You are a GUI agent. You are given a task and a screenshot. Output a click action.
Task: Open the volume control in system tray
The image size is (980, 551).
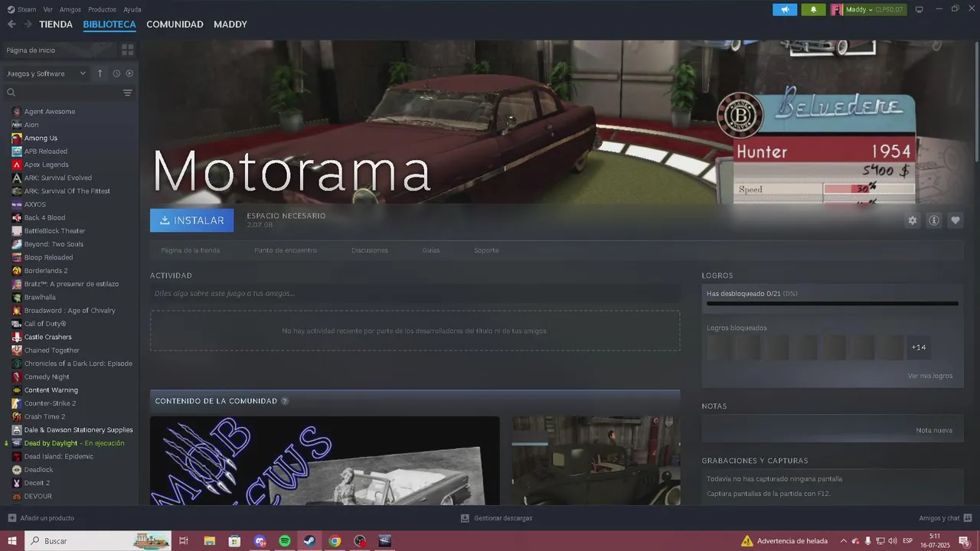pos(892,541)
